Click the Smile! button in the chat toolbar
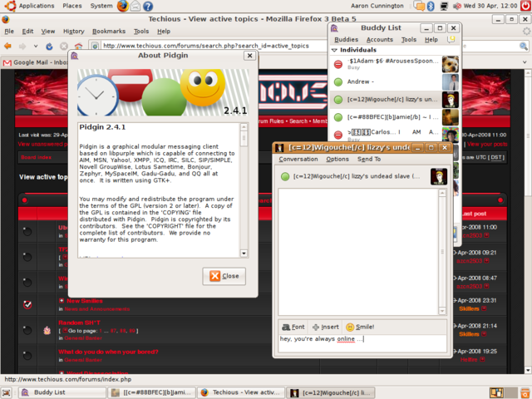The width and height of the screenshot is (532, 399). tap(360, 327)
